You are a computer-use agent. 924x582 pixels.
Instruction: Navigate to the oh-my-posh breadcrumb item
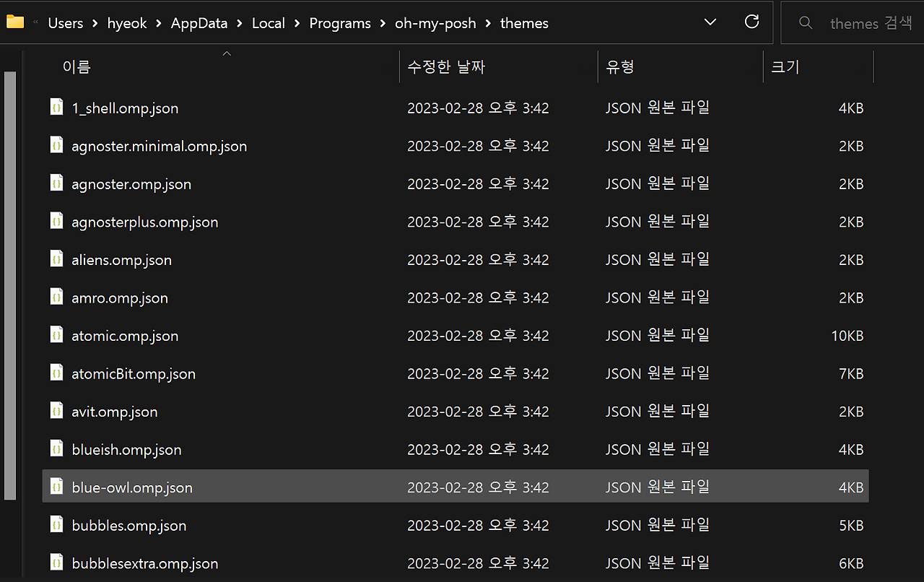(x=435, y=22)
